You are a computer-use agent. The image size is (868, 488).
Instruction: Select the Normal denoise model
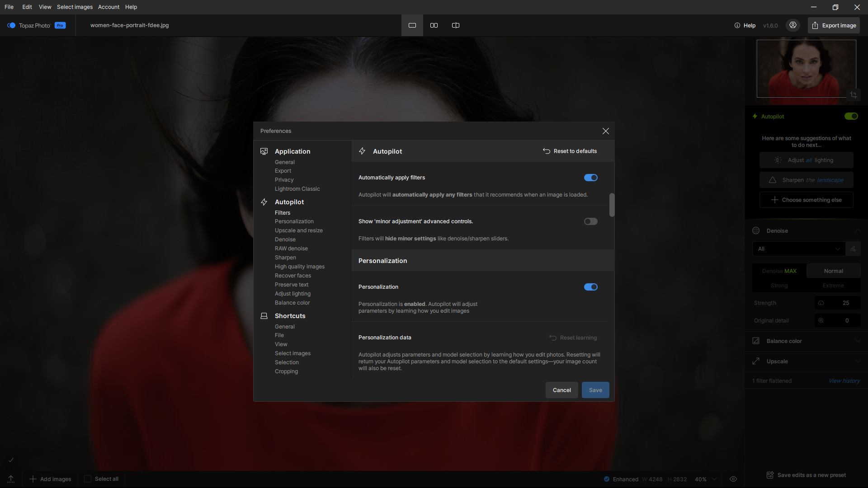[833, 271]
